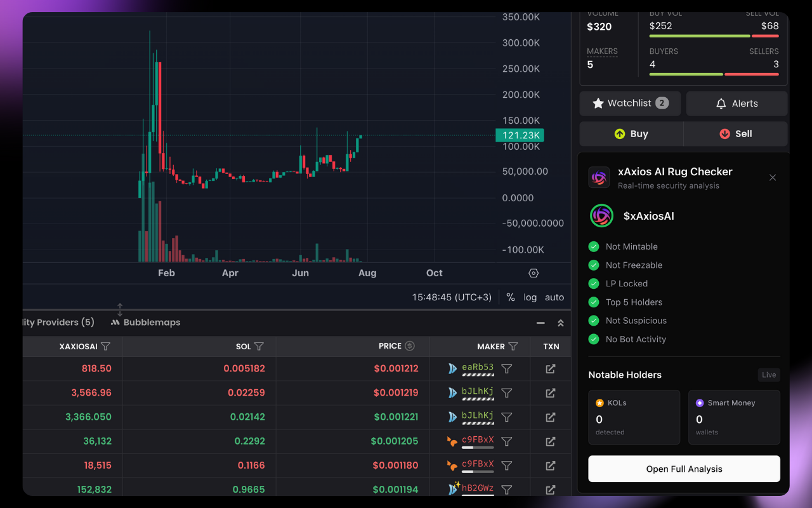
Task: Open Full Analysis
Action: (684, 469)
